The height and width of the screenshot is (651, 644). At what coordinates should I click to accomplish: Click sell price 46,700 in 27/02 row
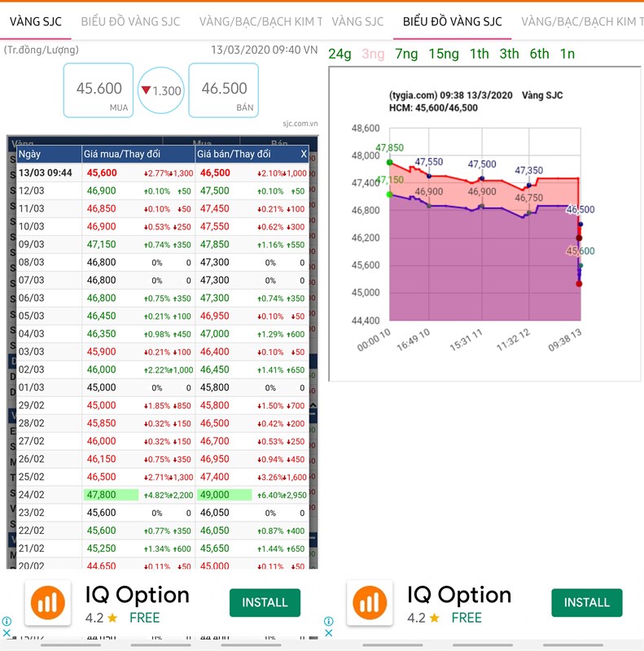(x=215, y=441)
